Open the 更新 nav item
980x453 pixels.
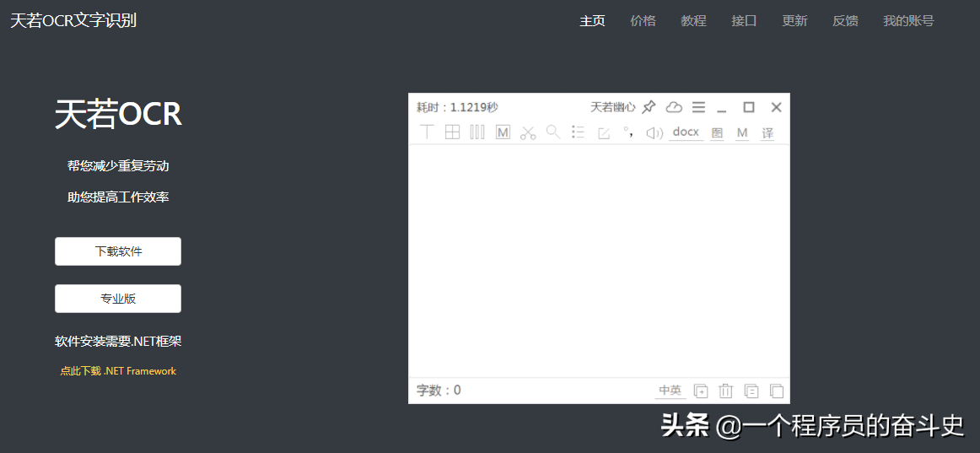795,20
